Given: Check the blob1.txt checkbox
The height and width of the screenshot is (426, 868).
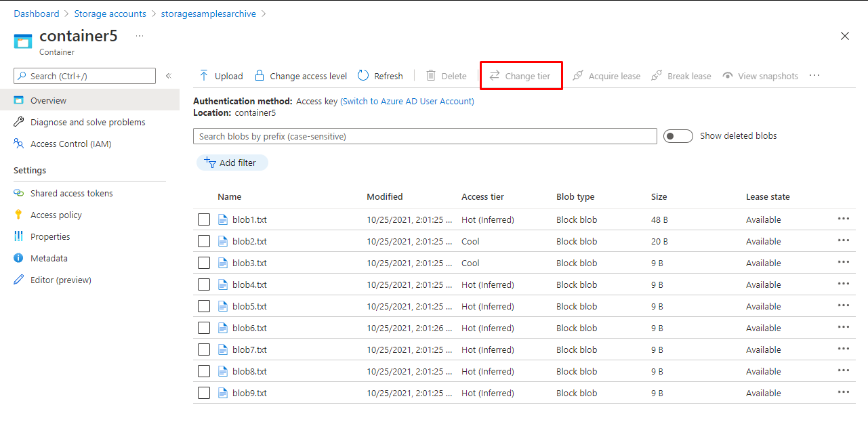Looking at the screenshot, I should (x=204, y=219).
